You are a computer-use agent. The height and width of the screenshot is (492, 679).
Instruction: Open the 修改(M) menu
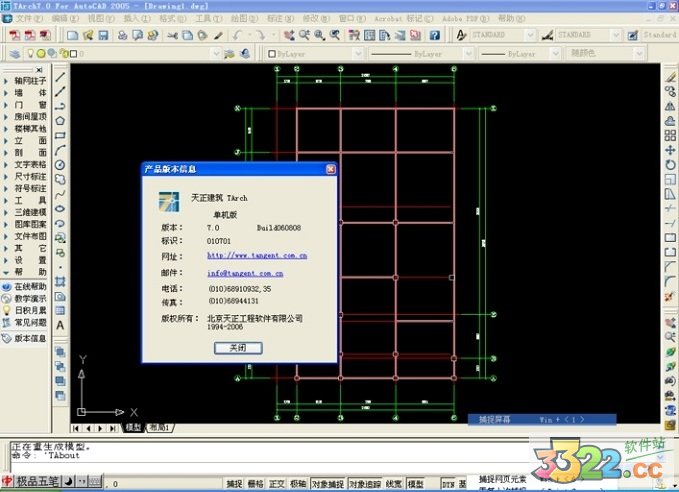tap(316, 19)
